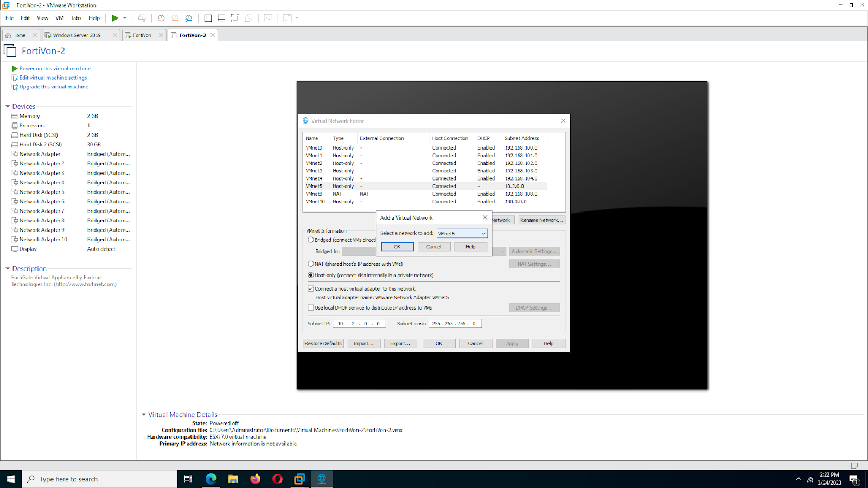Click Virtual Network Editor globe taskbar icon
The width and height of the screenshot is (868, 488).
click(x=322, y=479)
